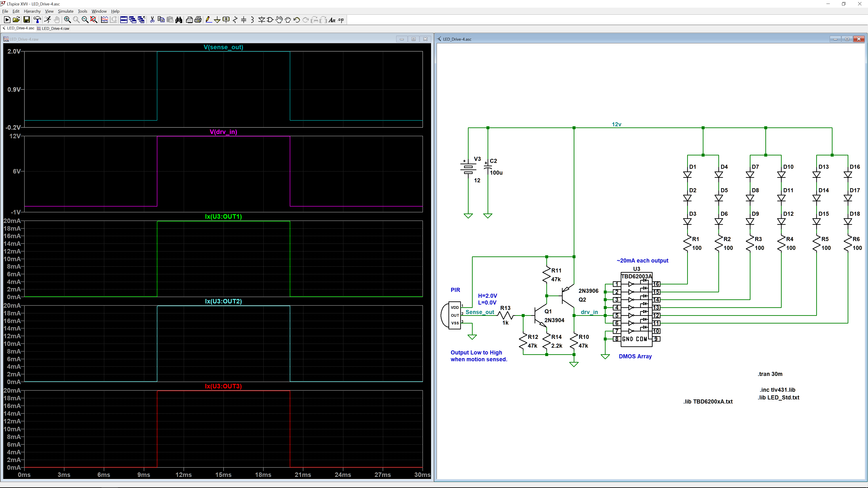Click the Sense_out net label
Viewport: 868px width, 488px height.
480,312
